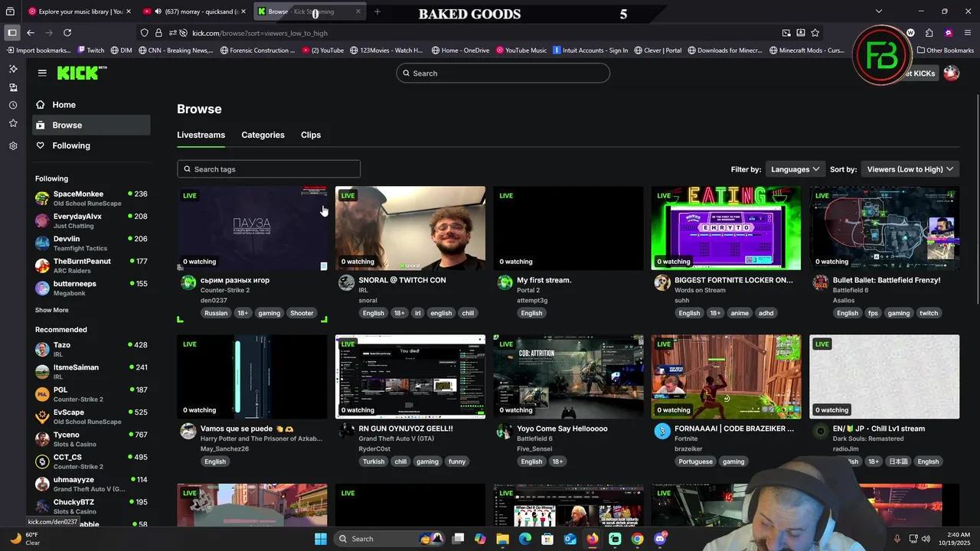Click the My first stream. title
The image size is (980, 551).
click(x=544, y=280)
